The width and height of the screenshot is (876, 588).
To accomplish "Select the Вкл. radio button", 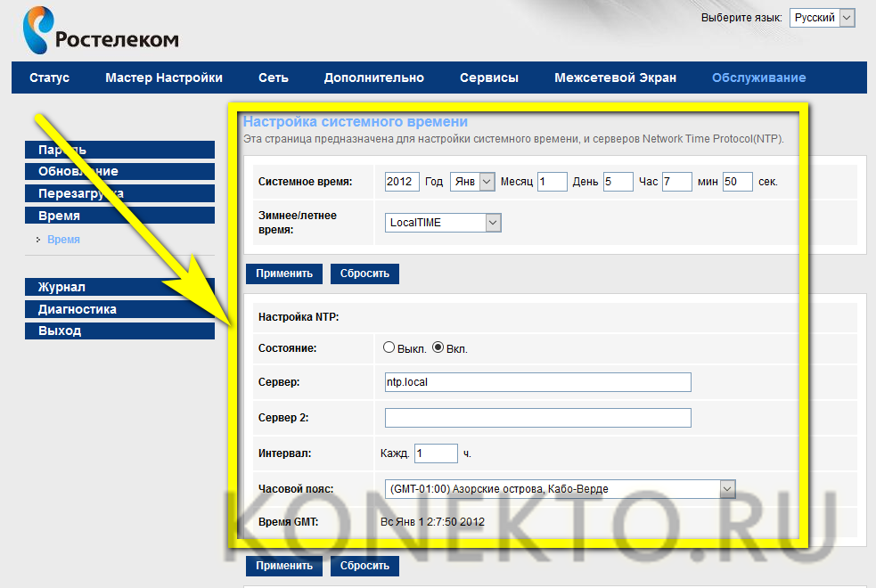I will pos(438,347).
